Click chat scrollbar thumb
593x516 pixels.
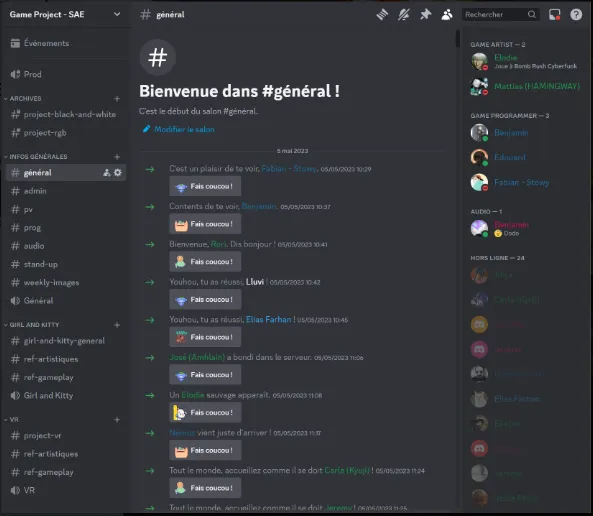coord(458,39)
